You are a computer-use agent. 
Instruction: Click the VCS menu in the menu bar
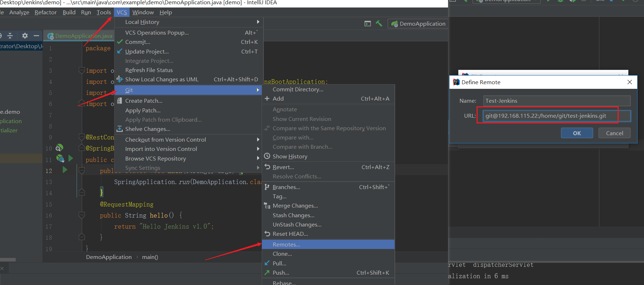pos(122,12)
